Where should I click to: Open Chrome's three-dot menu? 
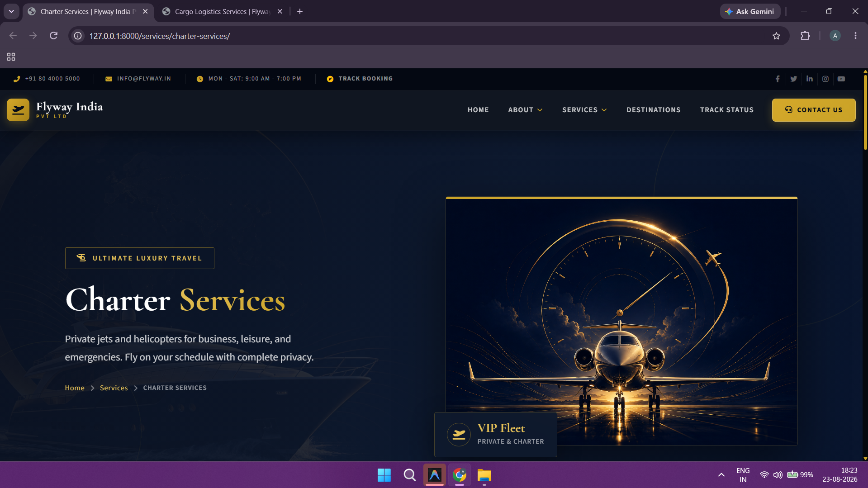855,36
